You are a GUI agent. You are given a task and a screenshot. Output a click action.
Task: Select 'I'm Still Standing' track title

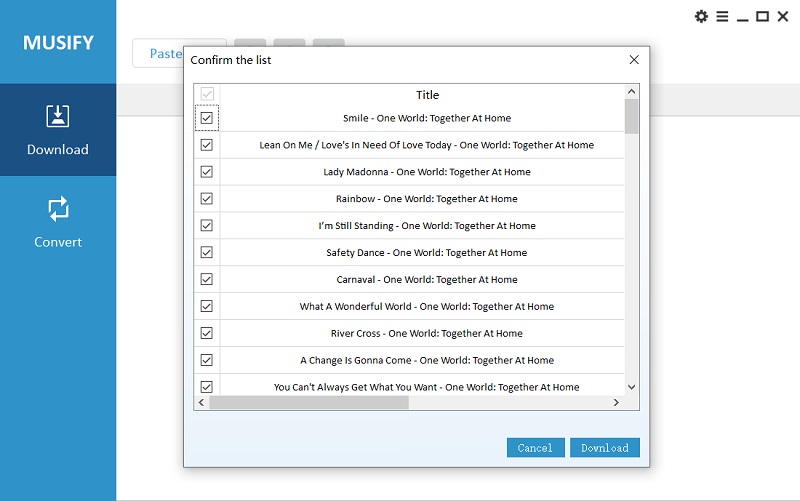pyautogui.click(x=427, y=226)
